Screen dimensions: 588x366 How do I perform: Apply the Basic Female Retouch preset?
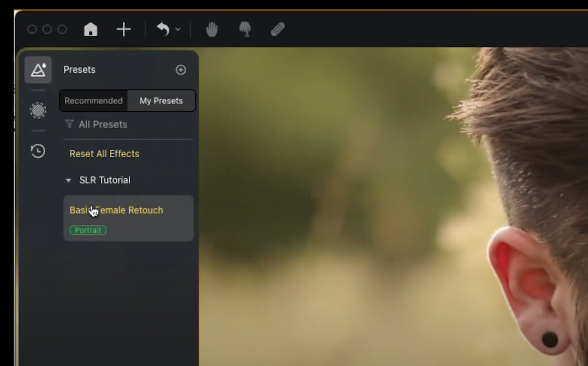point(116,210)
